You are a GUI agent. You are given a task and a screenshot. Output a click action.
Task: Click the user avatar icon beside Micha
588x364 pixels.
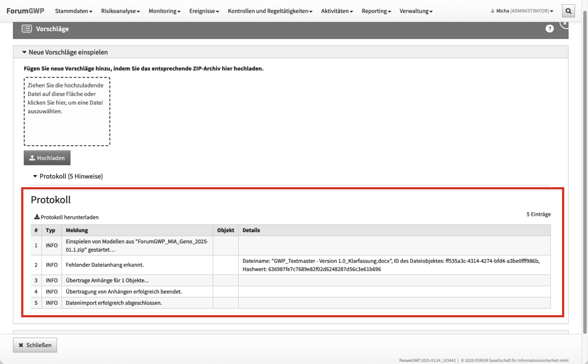492,11
